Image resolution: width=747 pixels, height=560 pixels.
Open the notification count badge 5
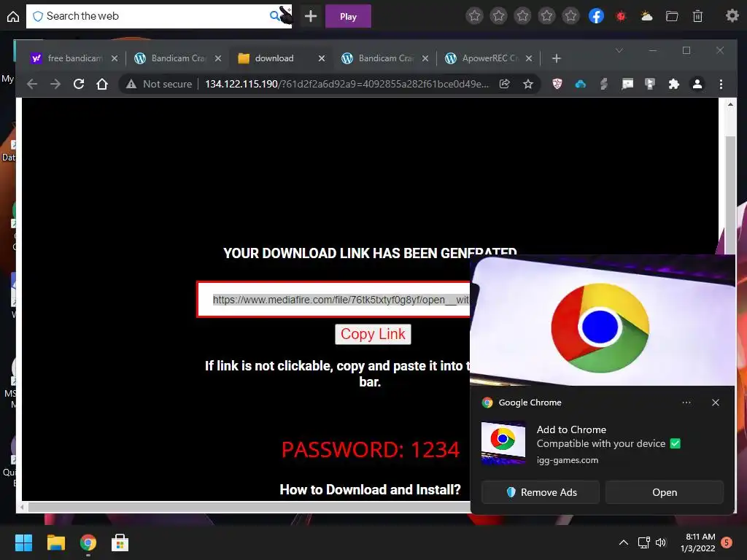727,542
